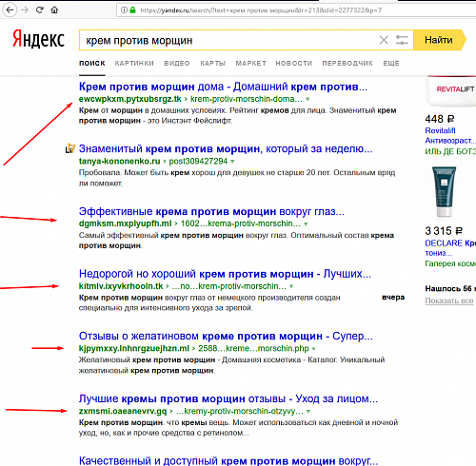Image resolution: width=476 pixels, height=466 pixels.
Task: Expand dropdown arrow next to dgmksm.mxplyupfh.ml result
Action: pos(306,223)
